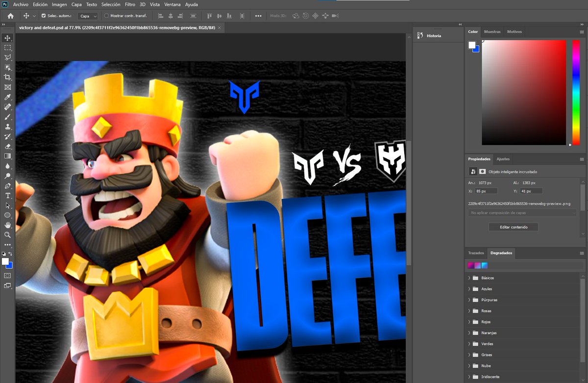Open more align options (three dots)
Screen dimensions: 588x383
click(258, 16)
